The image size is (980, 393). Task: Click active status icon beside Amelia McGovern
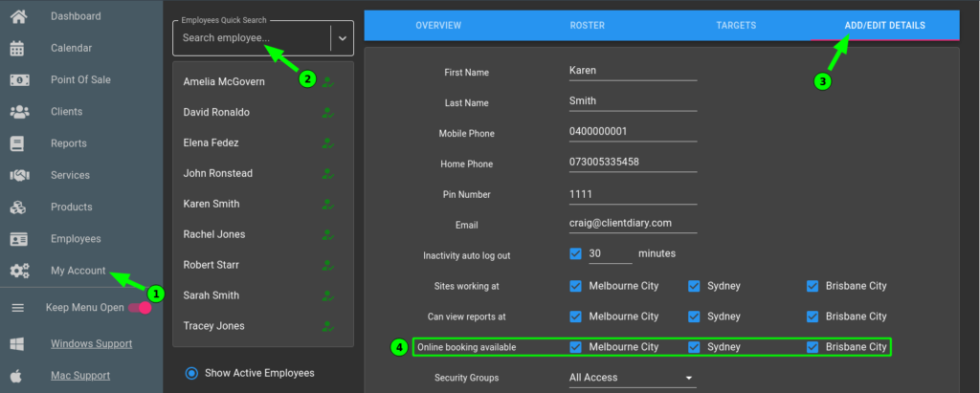[327, 82]
